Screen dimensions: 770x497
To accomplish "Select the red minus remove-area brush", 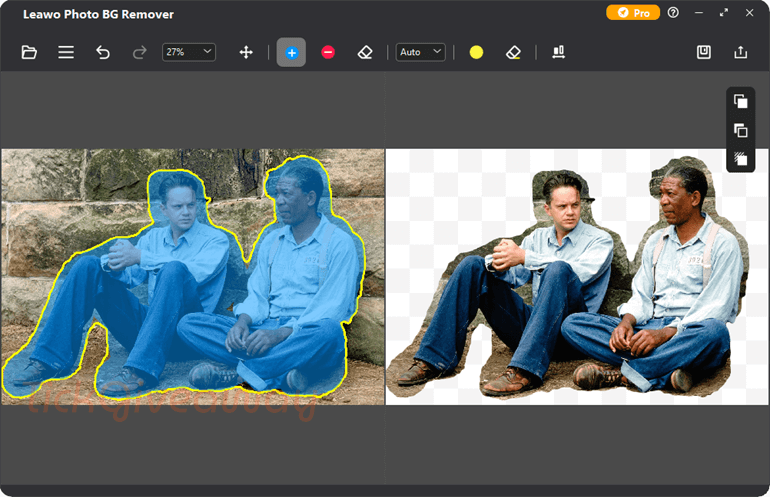I will tap(328, 52).
